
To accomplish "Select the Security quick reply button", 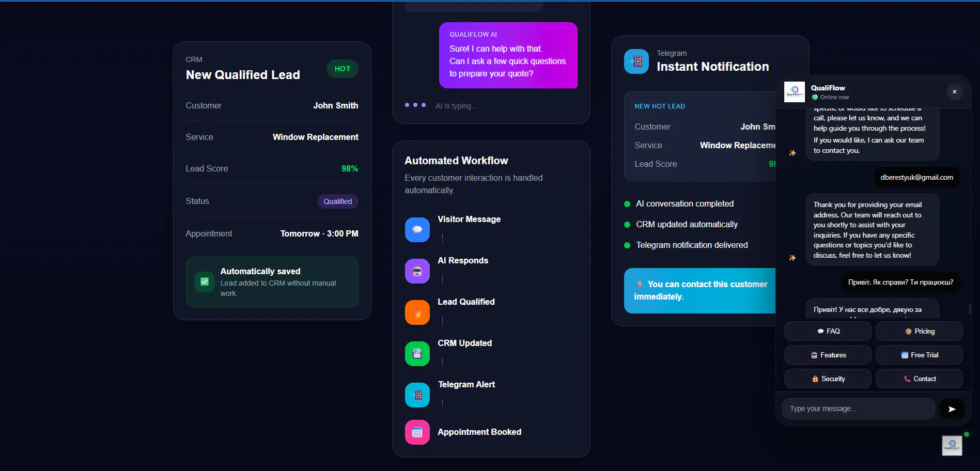I will [828, 379].
